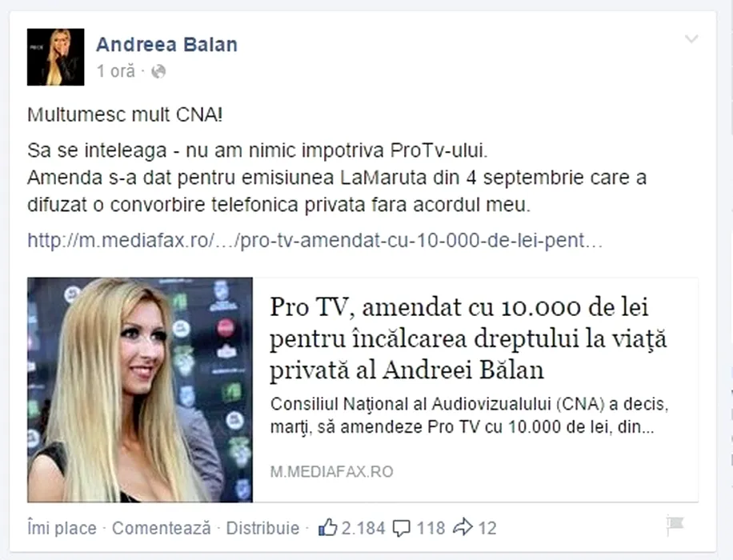The width and height of the screenshot is (733, 560).
Task: Click the '1 oră' post timestamp
Action: pos(115,71)
